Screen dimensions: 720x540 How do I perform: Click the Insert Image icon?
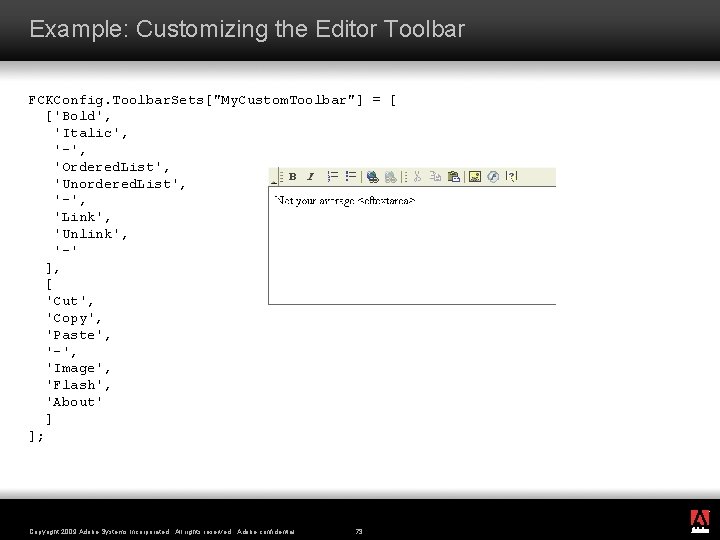coord(475,177)
